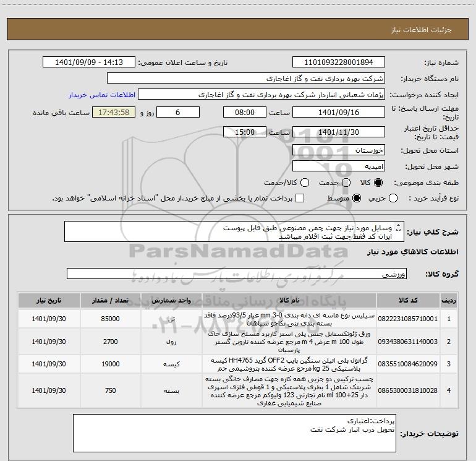Click product code 0835510084620099

408,364
